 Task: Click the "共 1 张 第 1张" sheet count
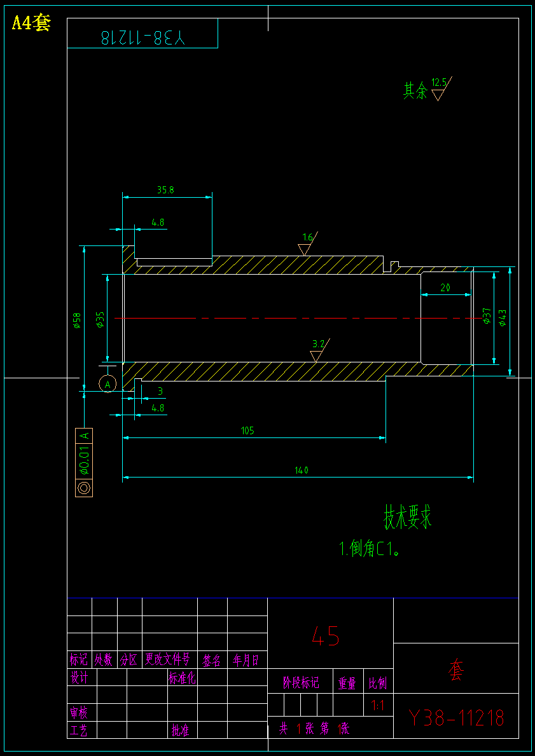pyautogui.click(x=314, y=729)
